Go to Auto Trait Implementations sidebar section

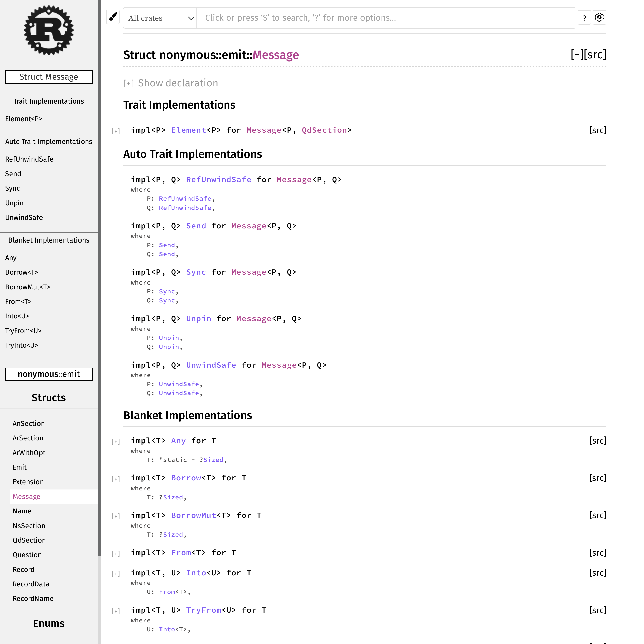(49, 142)
